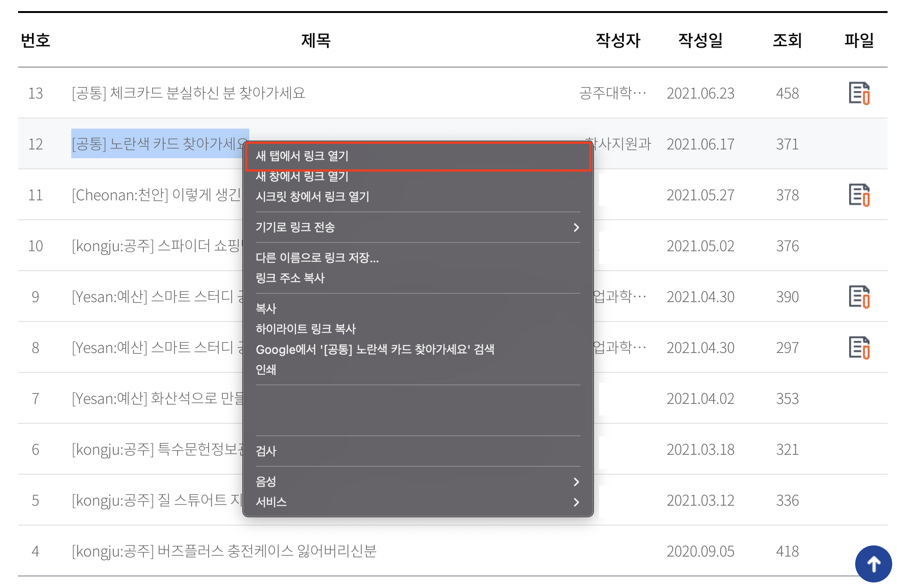Open post starting '[Cheonan:천안] 이렇게 생긴'
The width and height of the screenshot is (907, 588).
[156, 195]
